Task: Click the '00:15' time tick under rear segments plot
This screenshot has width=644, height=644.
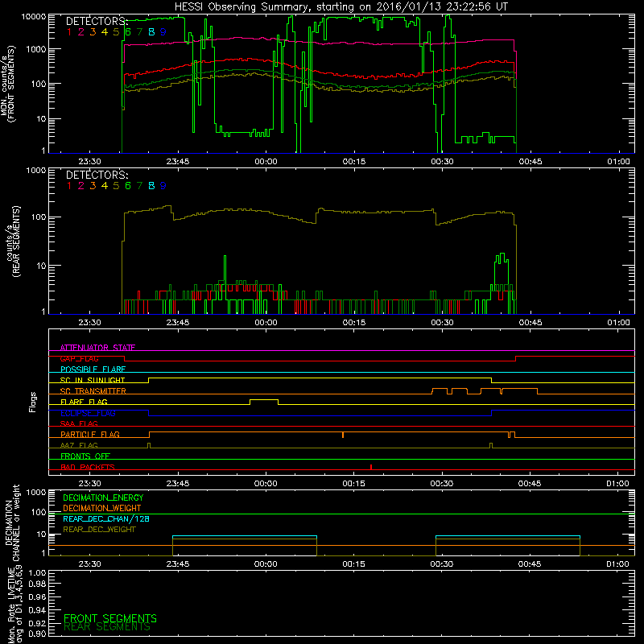Action: click(x=354, y=323)
